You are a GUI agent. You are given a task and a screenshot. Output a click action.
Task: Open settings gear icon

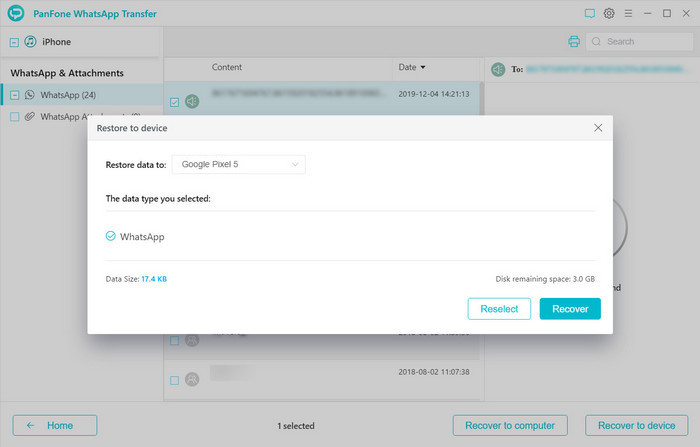click(609, 13)
